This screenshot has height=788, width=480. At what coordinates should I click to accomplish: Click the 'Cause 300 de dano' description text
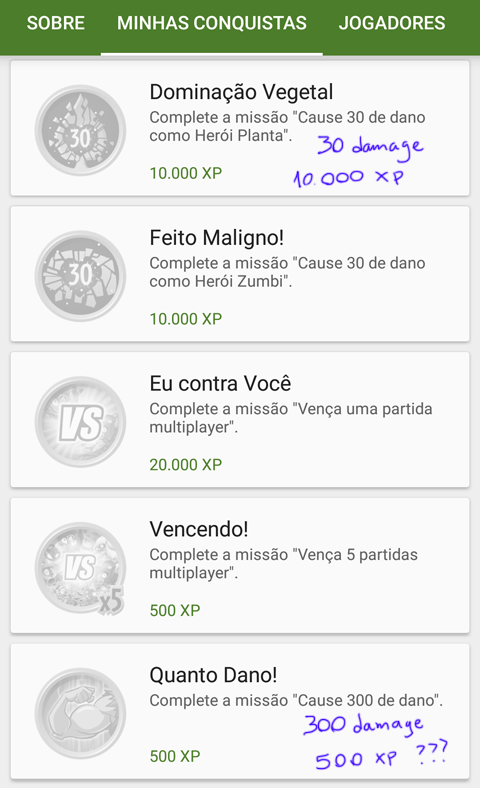(296, 700)
